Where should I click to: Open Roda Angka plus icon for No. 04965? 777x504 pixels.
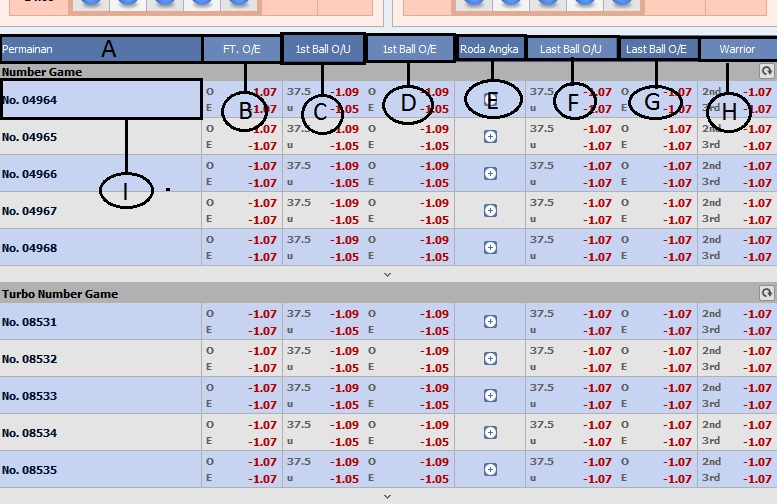pyautogui.click(x=490, y=137)
